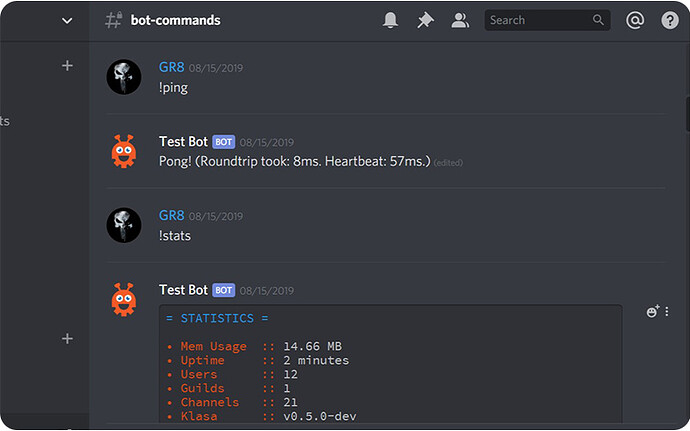Click the magnifier icon in the search box

point(599,20)
